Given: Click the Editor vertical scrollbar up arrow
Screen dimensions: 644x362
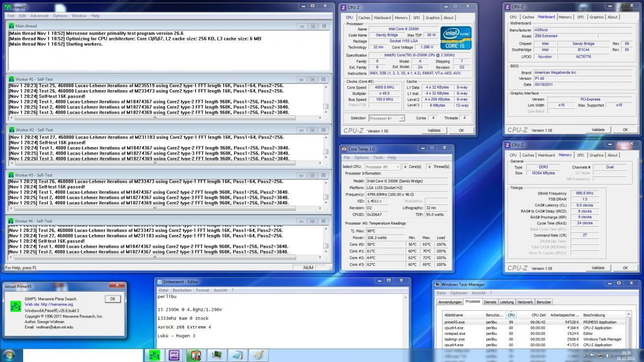Looking at the screenshot, I should pos(406,297).
